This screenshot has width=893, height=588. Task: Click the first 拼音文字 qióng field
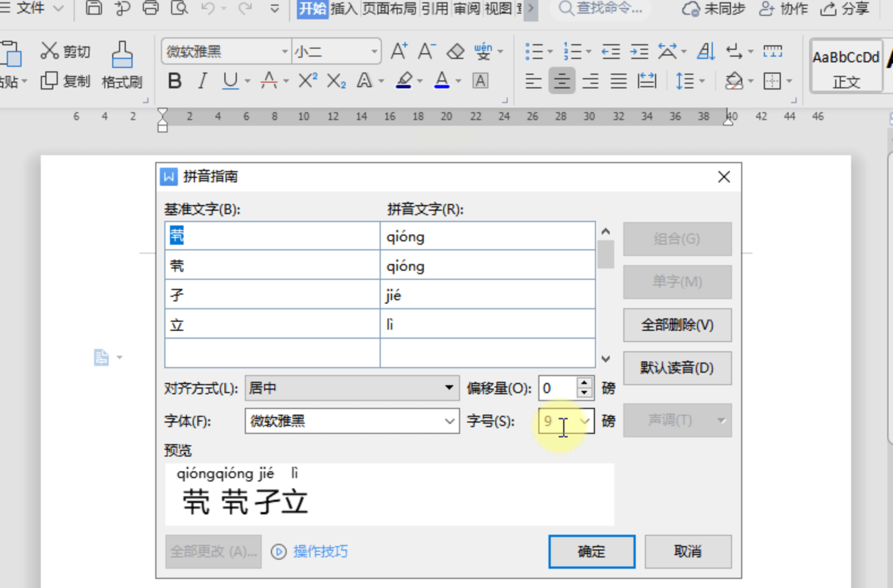[487, 236]
